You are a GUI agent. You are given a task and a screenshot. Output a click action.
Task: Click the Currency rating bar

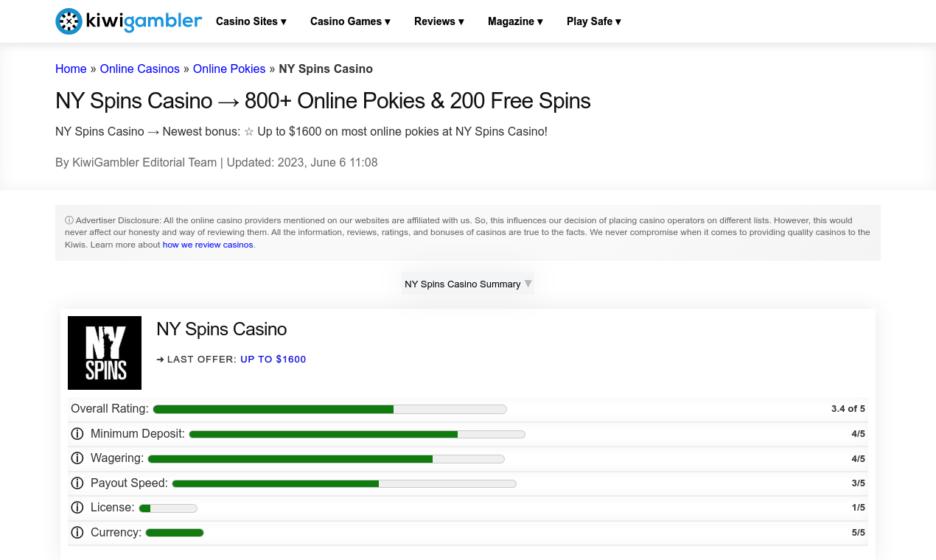(x=175, y=533)
